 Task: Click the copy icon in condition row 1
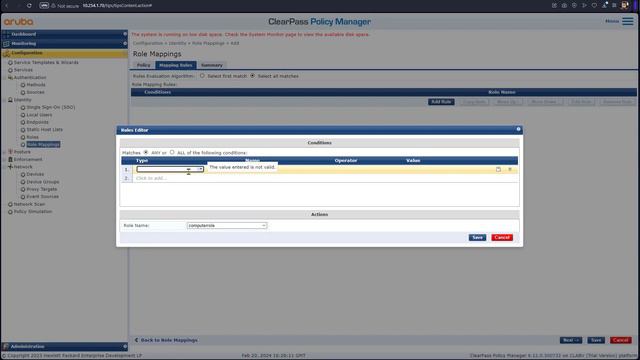[498, 169]
